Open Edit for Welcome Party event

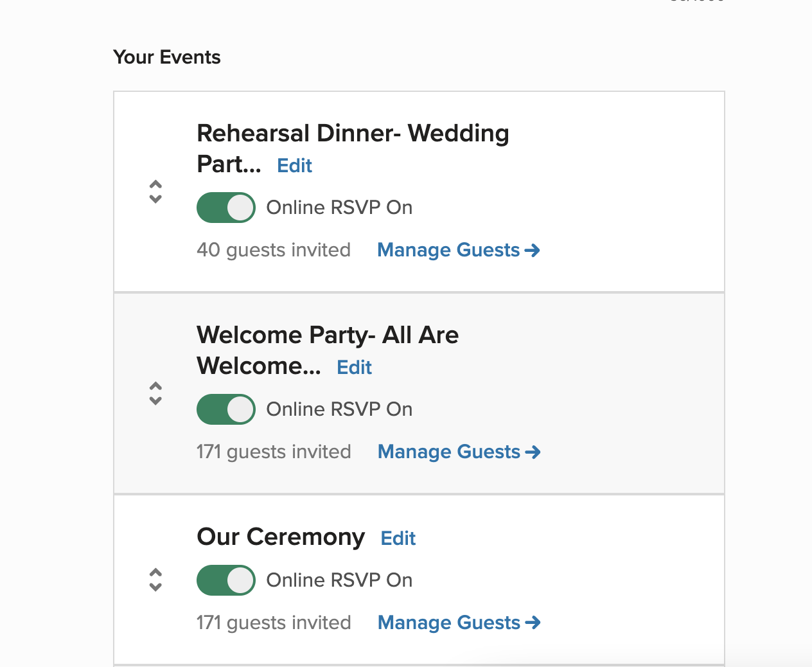[x=354, y=368]
